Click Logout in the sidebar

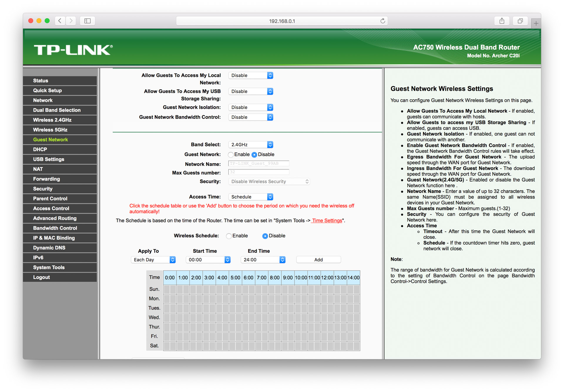click(60, 277)
